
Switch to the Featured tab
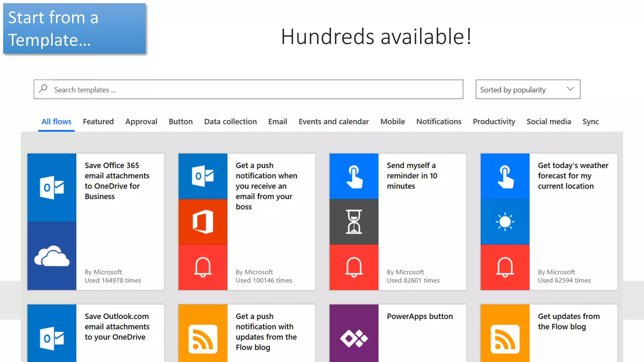coord(98,122)
